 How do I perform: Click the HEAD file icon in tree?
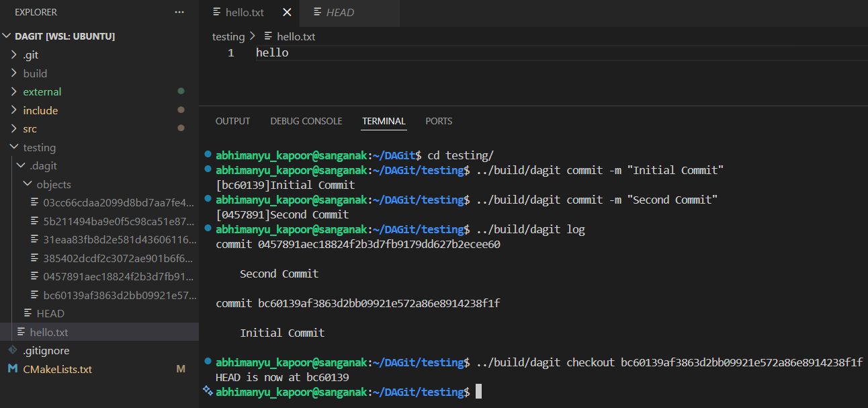[x=28, y=313]
